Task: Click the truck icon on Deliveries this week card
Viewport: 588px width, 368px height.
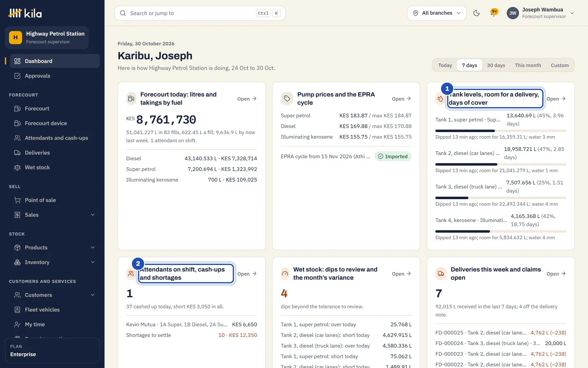Action: pos(441,274)
